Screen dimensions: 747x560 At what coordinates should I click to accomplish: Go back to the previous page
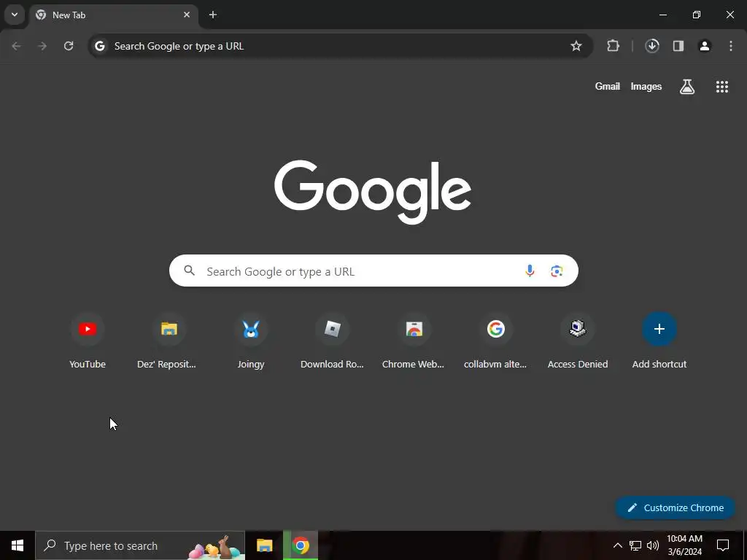pos(16,46)
